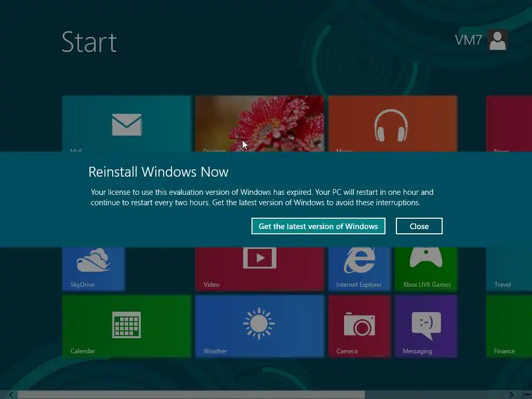Open the Weather sun tile
The width and height of the screenshot is (532, 399).
coord(260,326)
